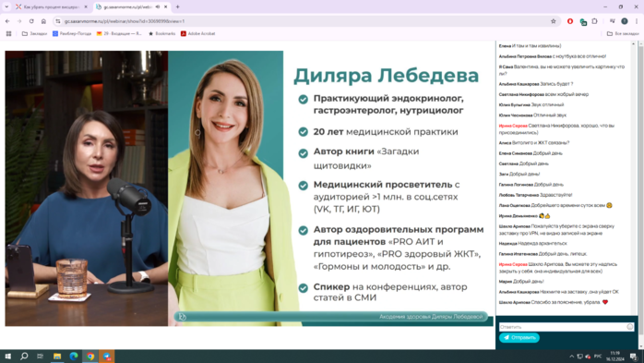Go forward one page

point(19,21)
